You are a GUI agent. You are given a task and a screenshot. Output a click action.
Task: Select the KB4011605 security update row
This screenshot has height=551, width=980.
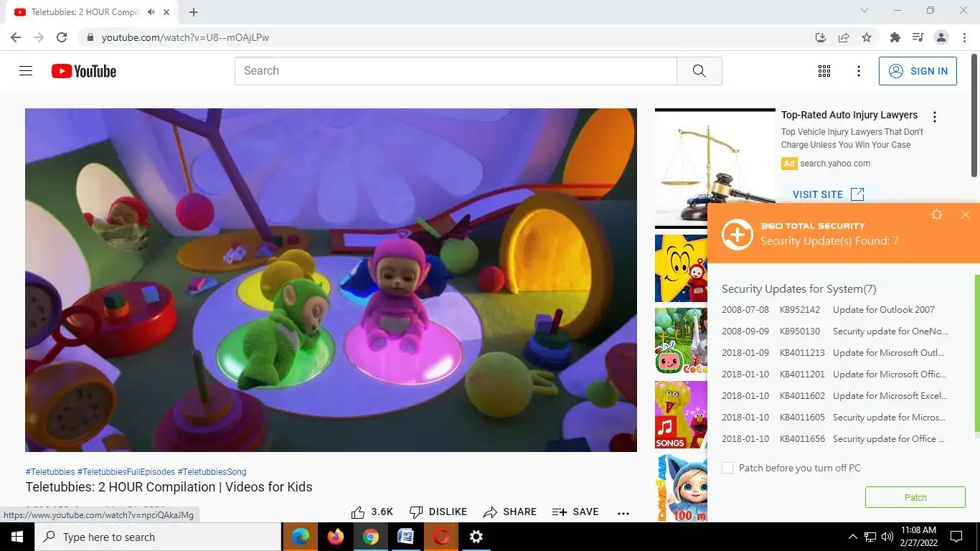click(836, 418)
